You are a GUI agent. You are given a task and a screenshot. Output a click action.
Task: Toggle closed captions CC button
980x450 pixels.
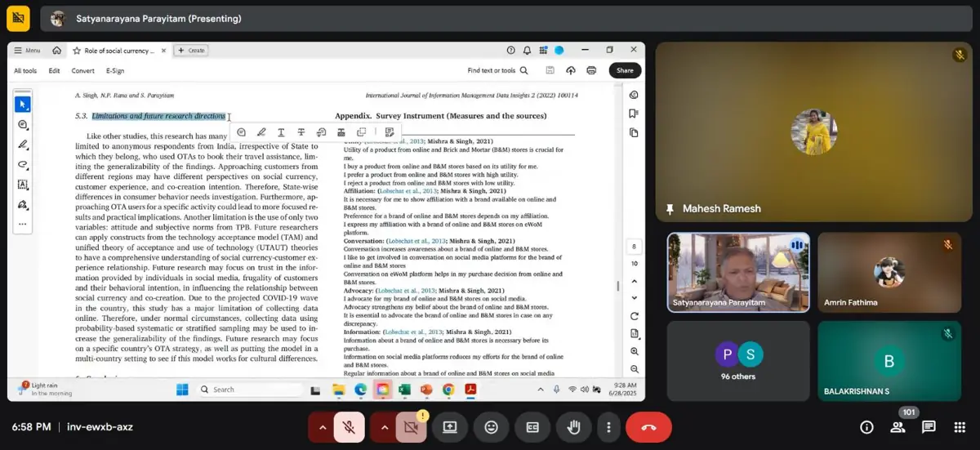coord(532,426)
